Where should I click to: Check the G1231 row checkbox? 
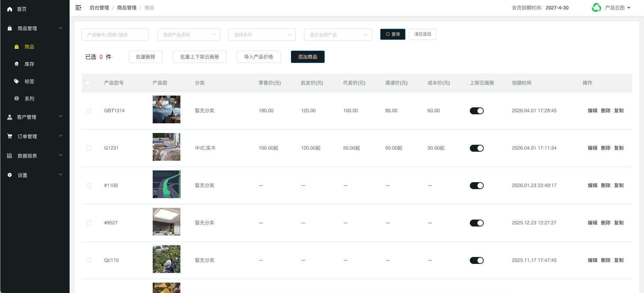(x=89, y=148)
